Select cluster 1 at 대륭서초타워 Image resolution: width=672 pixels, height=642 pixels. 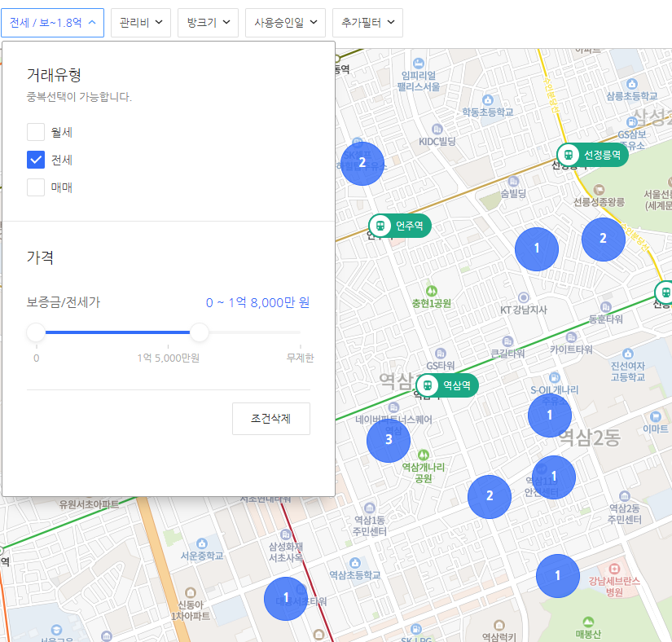click(286, 599)
